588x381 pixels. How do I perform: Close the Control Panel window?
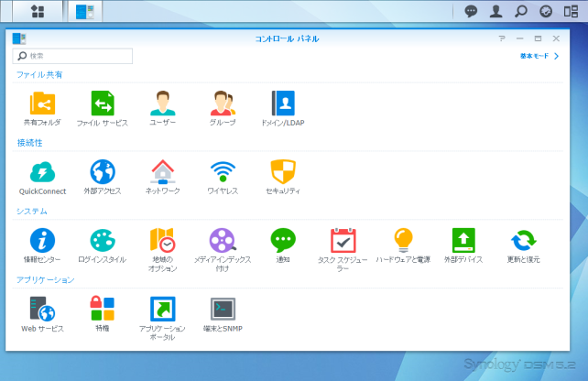(x=556, y=38)
